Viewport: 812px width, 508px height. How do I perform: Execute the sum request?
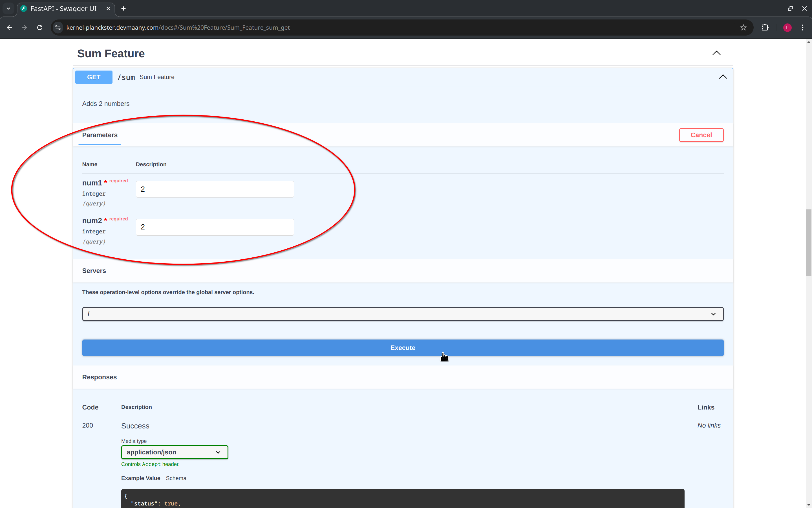coord(403,348)
